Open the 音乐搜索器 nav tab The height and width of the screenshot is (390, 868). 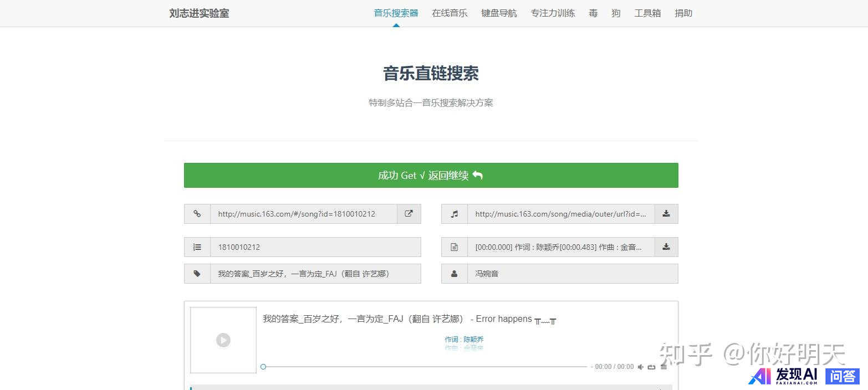[396, 13]
